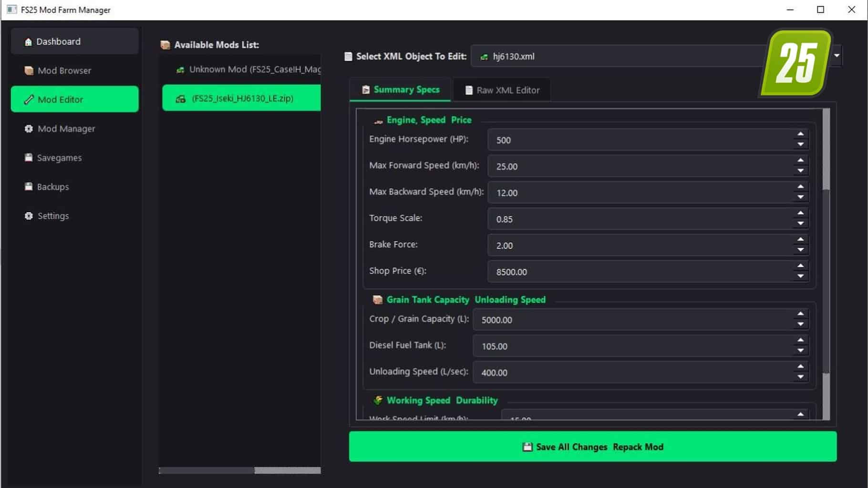Image resolution: width=868 pixels, height=488 pixels.
Task: Decrease Max Forward Speed with down arrow
Action: pos(800,171)
